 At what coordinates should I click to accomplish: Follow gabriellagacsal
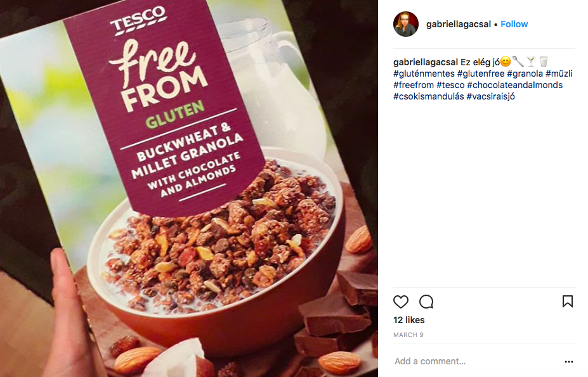click(x=514, y=24)
